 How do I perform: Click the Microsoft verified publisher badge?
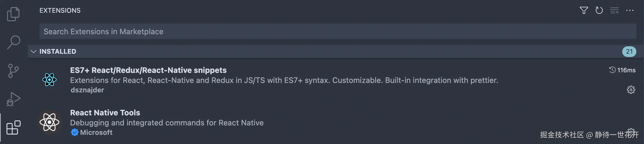tap(75, 132)
